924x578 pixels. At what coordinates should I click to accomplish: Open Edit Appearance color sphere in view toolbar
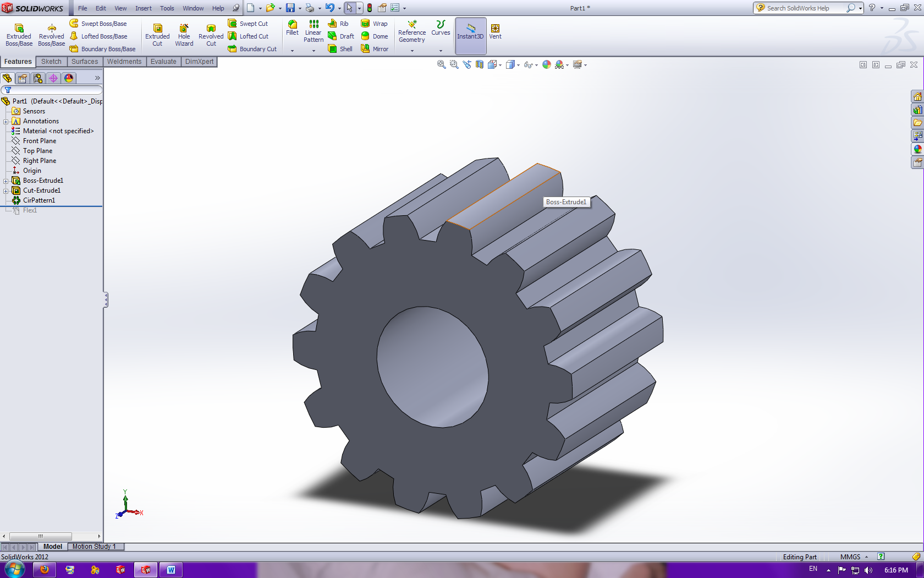[547, 65]
